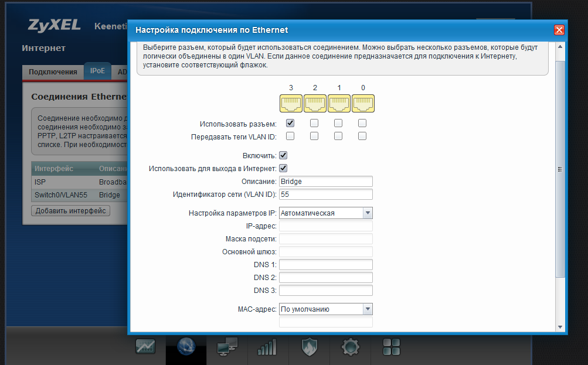Click the Internet globe icon
This screenshot has width=588, height=365.
[x=186, y=347]
